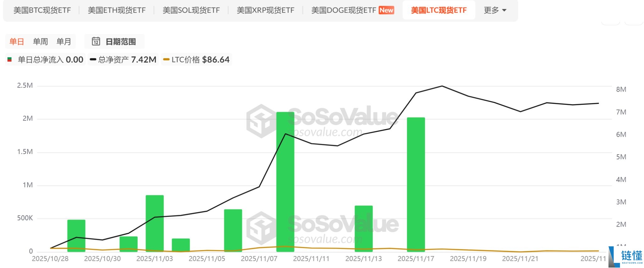This screenshot has height=268, width=644.
Task: Open the 美国XRP现货ETF view
Action: [x=266, y=10]
